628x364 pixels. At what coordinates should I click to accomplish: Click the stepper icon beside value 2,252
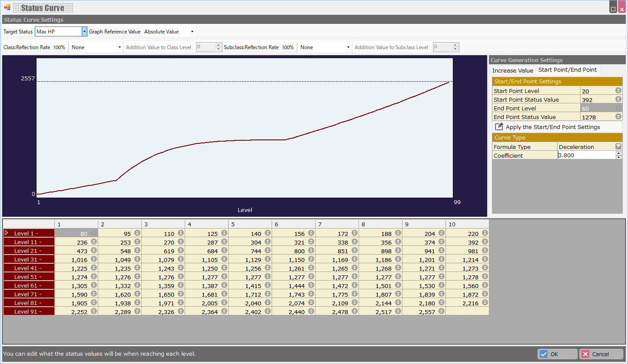click(x=93, y=311)
